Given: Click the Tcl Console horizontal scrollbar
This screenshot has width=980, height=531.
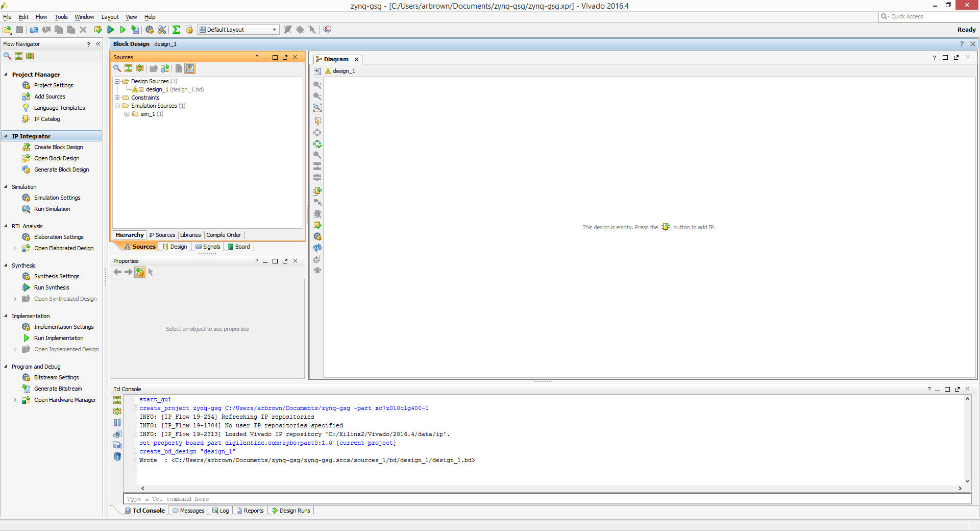Looking at the screenshot, I should [x=551, y=488].
